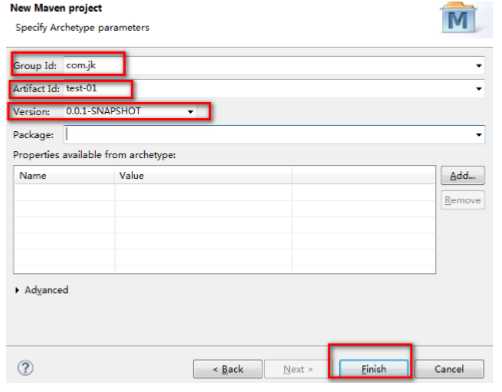Click the Finish button

tap(374, 369)
